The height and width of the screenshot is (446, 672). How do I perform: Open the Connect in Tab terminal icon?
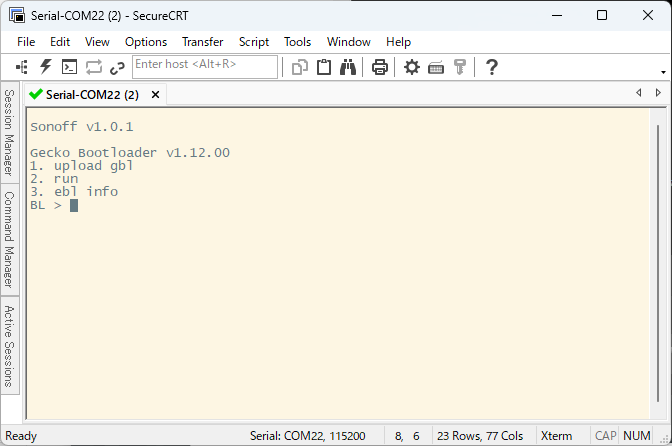(69, 67)
